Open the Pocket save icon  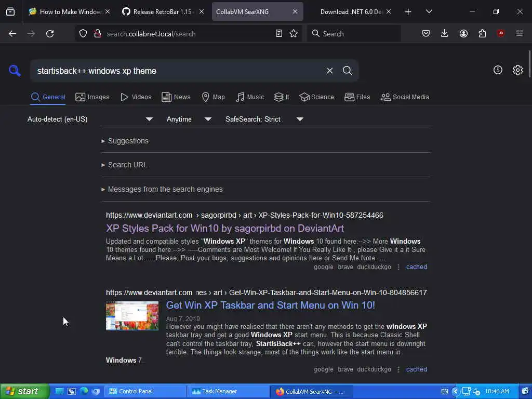point(426,33)
